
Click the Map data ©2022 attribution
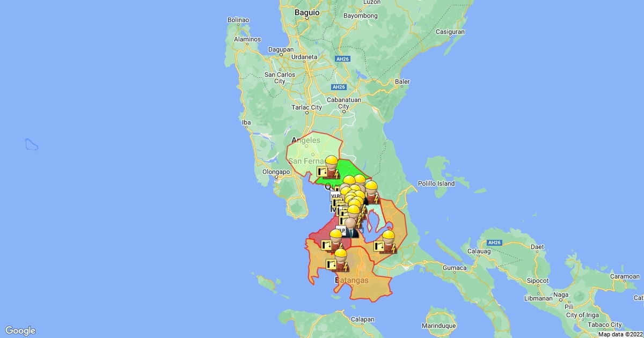(620, 334)
